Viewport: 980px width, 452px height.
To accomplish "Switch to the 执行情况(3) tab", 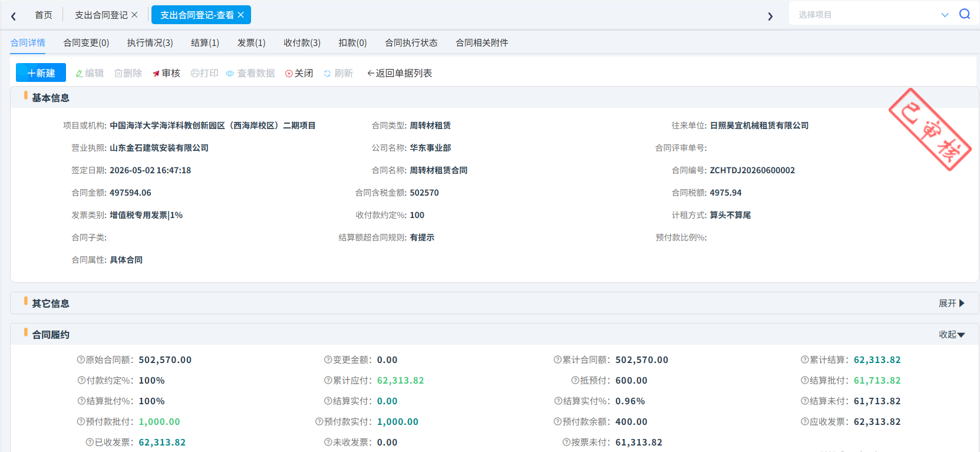I will click(x=150, y=42).
